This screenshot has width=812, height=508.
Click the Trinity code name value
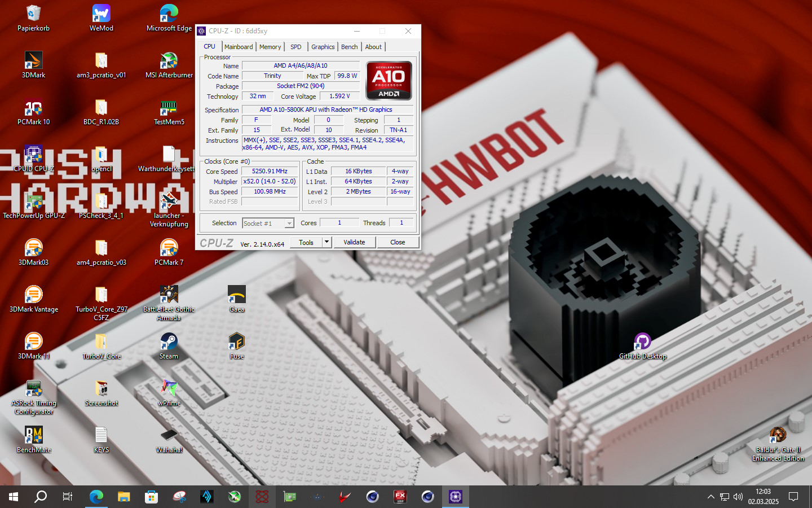(272, 76)
